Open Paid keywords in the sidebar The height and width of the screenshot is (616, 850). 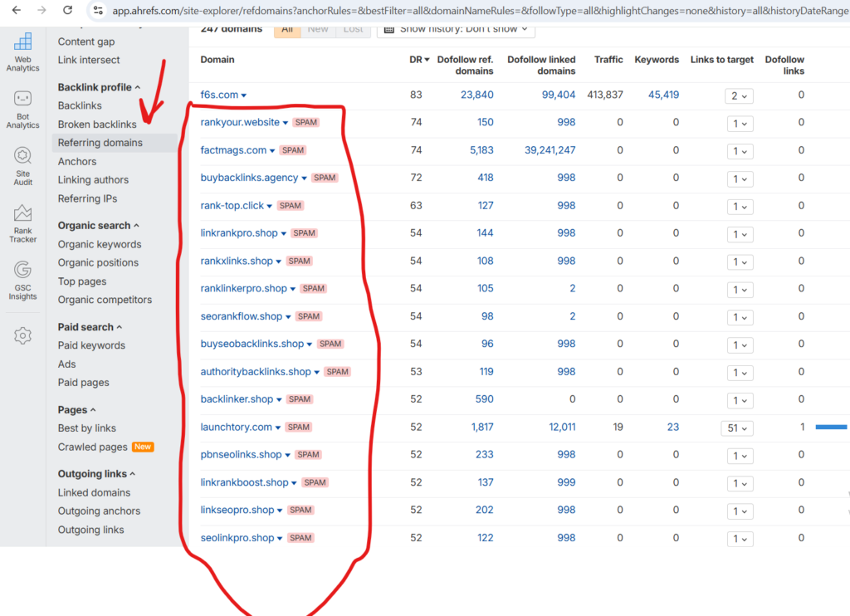point(91,345)
